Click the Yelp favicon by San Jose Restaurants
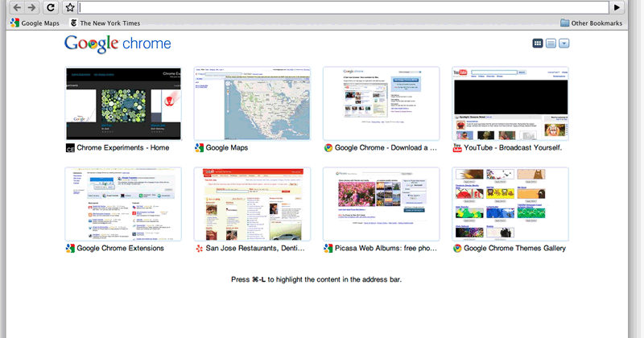The height and width of the screenshot is (338, 644). [x=199, y=248]
